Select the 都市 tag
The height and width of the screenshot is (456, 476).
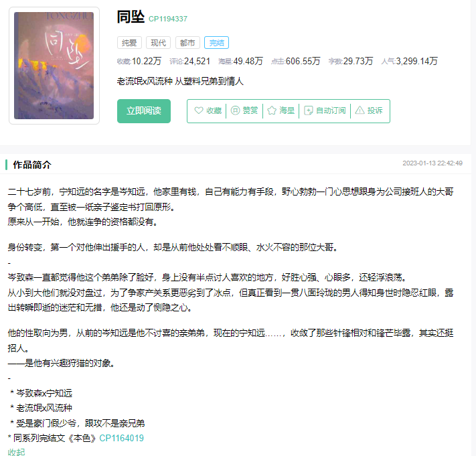click(x=187, y=43)
